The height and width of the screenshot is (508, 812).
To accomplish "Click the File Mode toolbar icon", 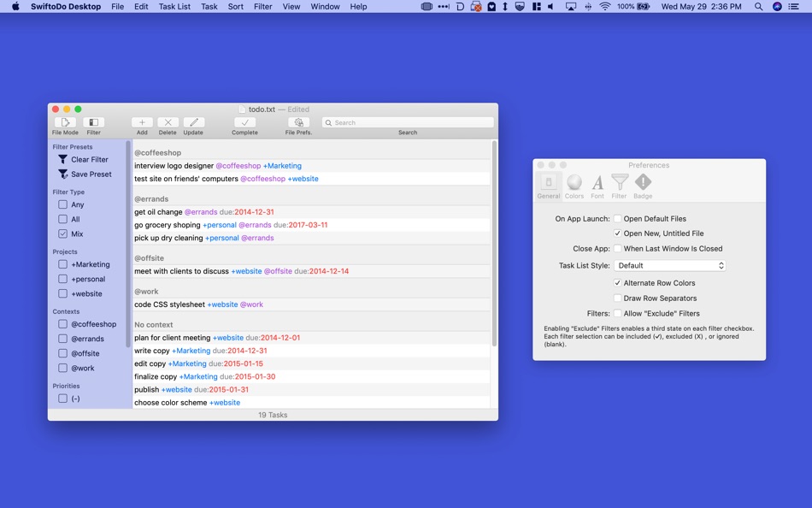I will click(x=65, y=123).
